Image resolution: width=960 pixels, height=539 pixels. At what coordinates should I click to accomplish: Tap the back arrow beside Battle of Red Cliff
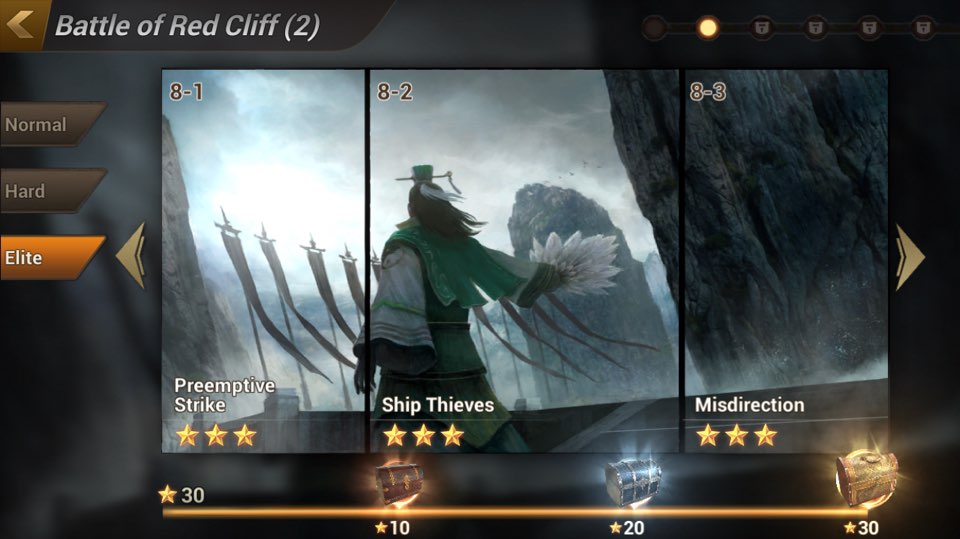[x=20, y=24]
